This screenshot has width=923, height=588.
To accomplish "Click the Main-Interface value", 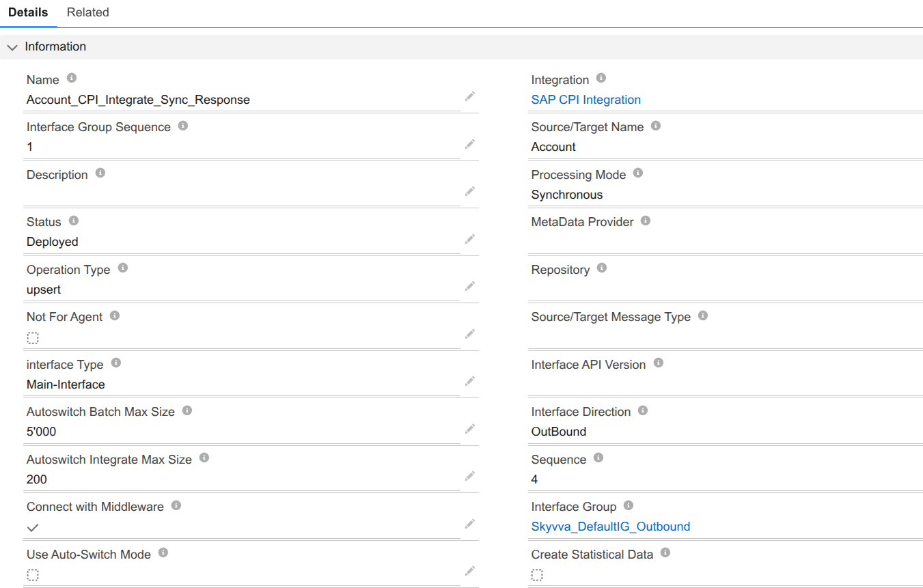I will (x=66, y=384).
